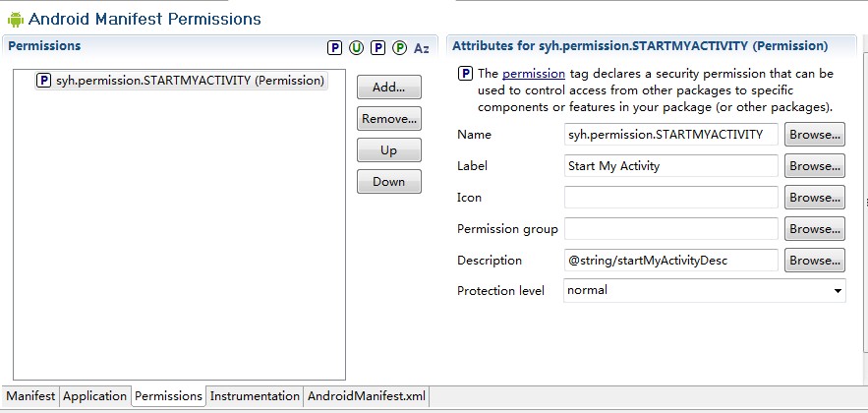Click the Label text field
868x413 pixels.
[671, 166]
